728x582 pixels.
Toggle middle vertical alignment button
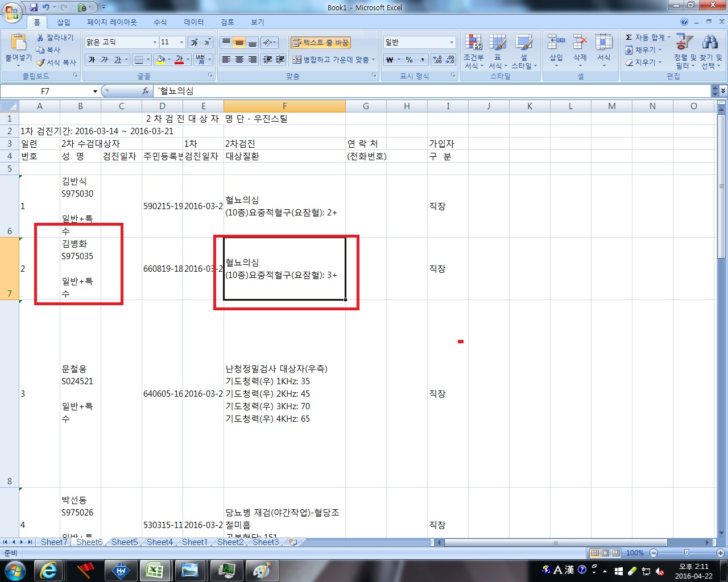(239, 43)
